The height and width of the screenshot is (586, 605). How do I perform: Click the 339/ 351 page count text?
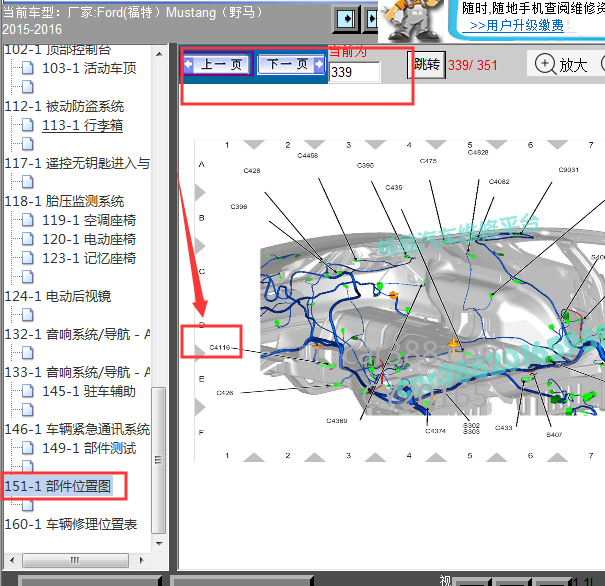tap(473, 65)
